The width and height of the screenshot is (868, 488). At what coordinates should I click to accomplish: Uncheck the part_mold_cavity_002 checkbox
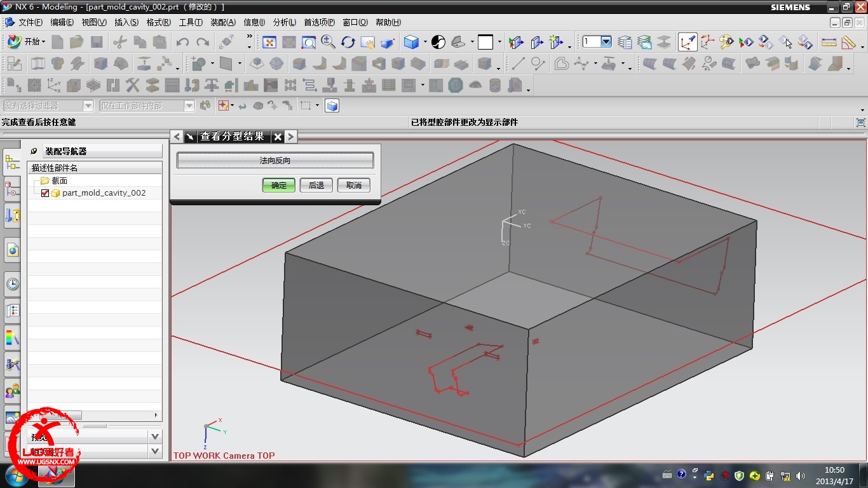coord(45,193)
